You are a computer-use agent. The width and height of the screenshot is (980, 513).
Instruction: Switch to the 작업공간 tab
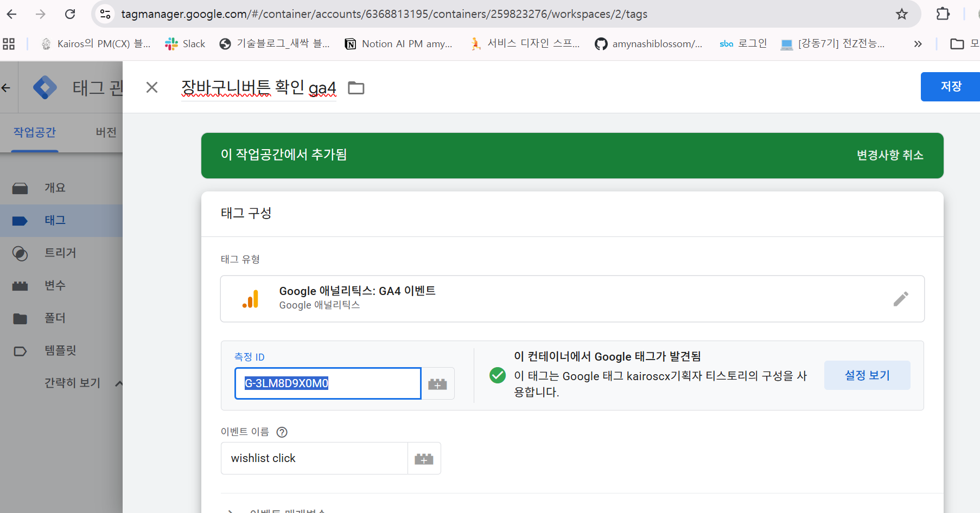pyautogui.click(x=35, y=132)
